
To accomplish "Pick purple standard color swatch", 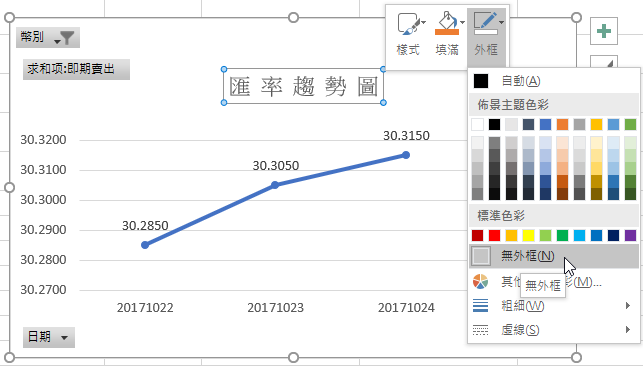I will click(x=630, y=235).
